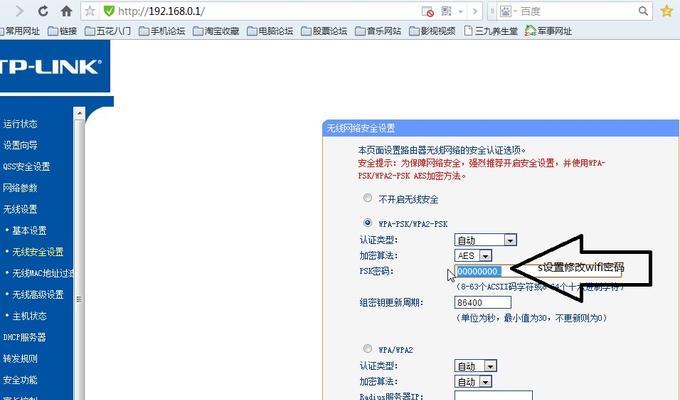Open WPA/WPA2 认证类型 dropdown

coord(475,366)
